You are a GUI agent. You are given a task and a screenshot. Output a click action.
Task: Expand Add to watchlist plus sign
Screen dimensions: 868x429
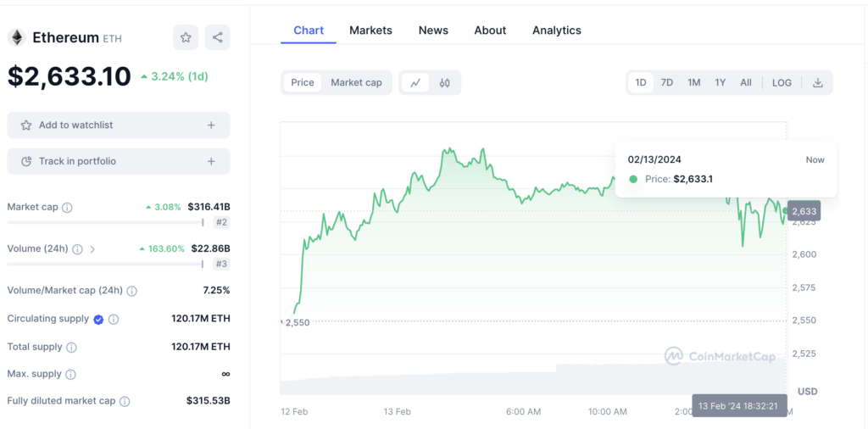(x=211, y=125)
